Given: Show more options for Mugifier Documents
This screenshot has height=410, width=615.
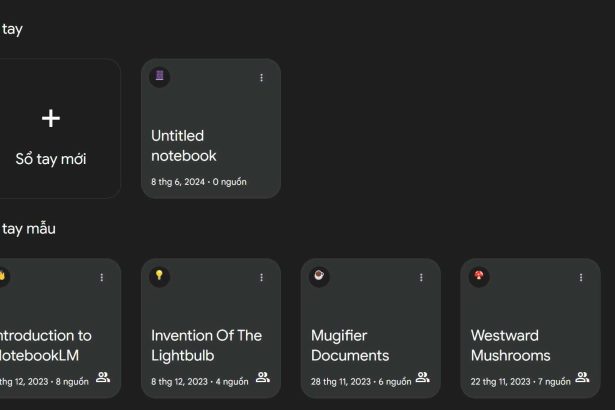Looking at the screenshot, I should (422, 278).
